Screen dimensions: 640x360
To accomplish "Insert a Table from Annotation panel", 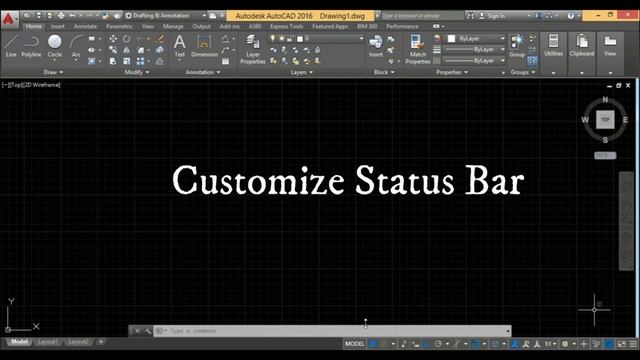I will point(225,61).
